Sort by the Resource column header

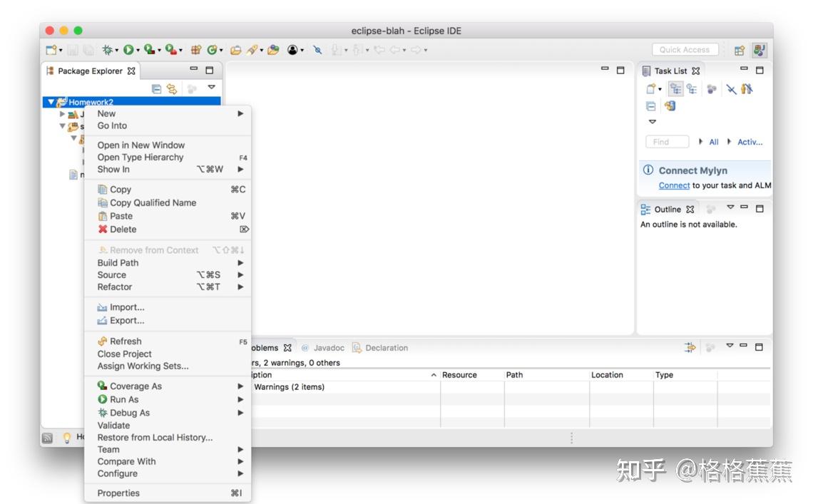[x=471, y=375]
